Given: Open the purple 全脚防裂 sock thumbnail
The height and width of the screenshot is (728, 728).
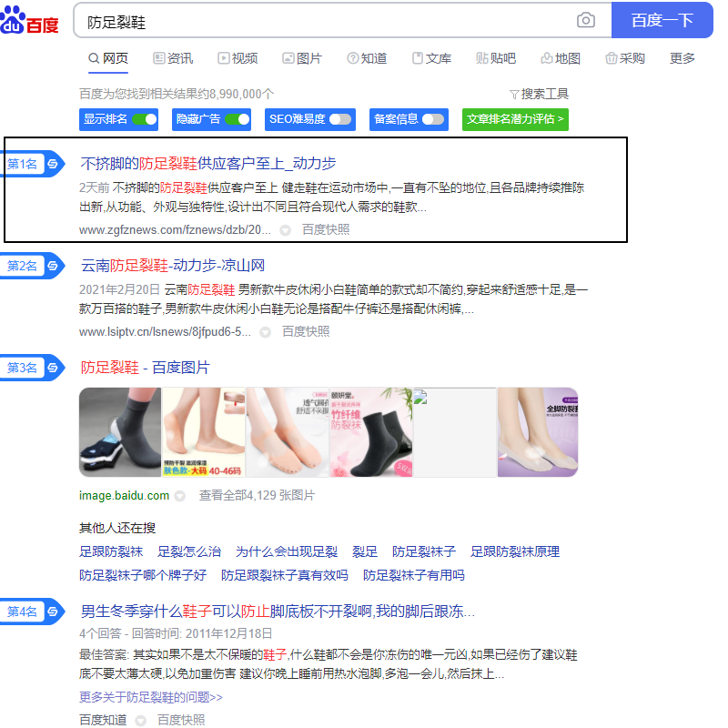Looking at the screenshot, I should [x=538, y=432].
